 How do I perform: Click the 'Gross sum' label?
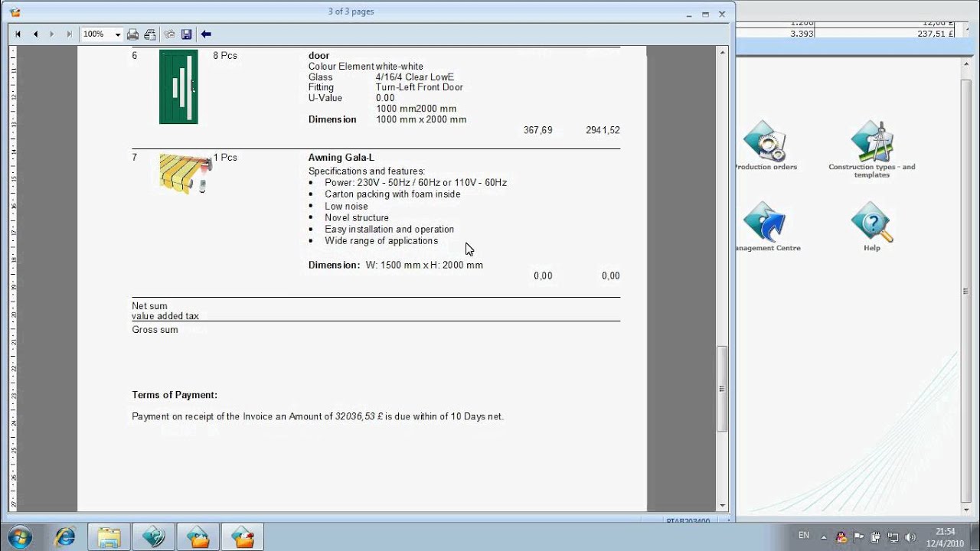click(x=155, y=330)
